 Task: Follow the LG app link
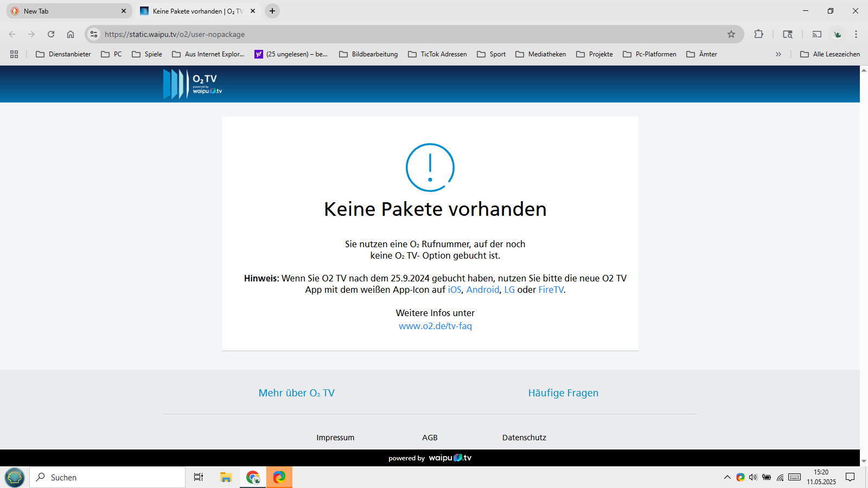[x=509, y=290]
